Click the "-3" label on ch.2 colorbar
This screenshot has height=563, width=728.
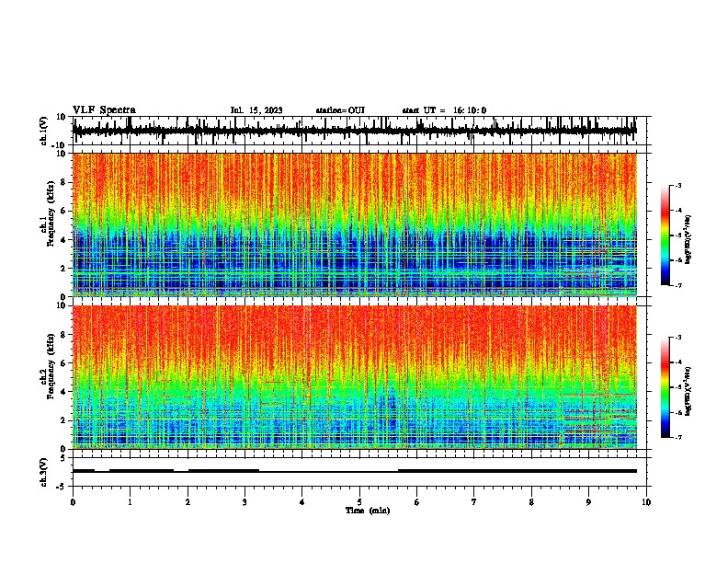(x=678, y=338)
